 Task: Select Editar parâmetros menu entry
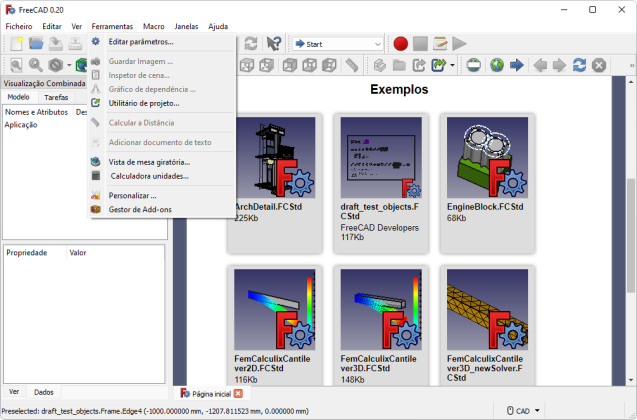tap(162, 42)
